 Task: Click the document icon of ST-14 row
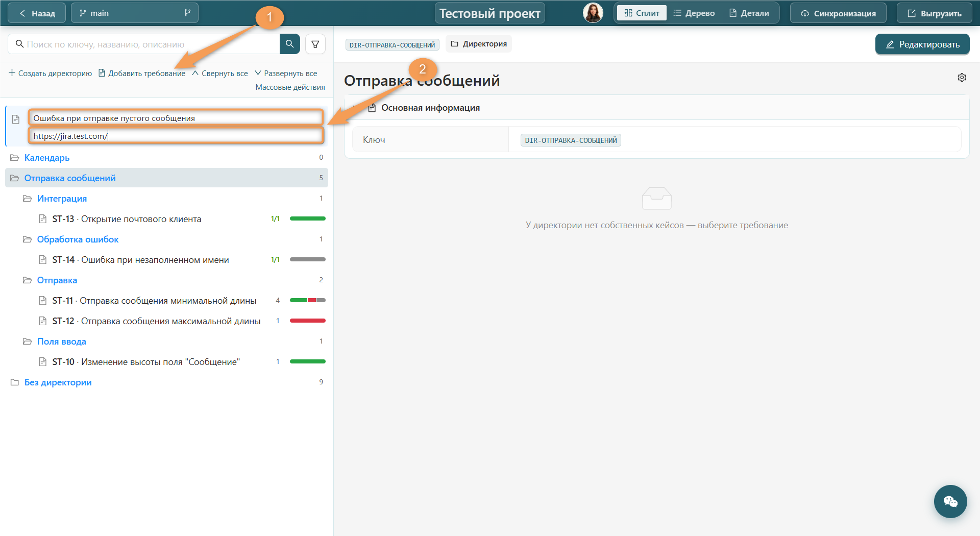tap(43, 260)
